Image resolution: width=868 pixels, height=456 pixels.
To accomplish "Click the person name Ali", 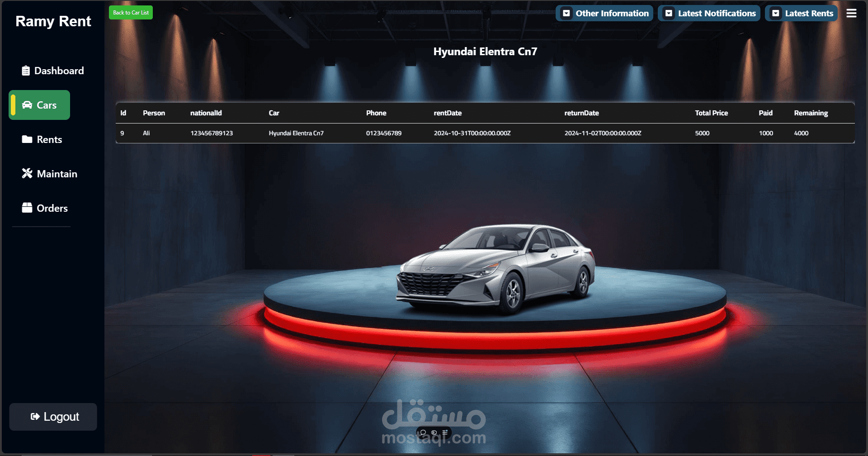I will coord(146,133).
